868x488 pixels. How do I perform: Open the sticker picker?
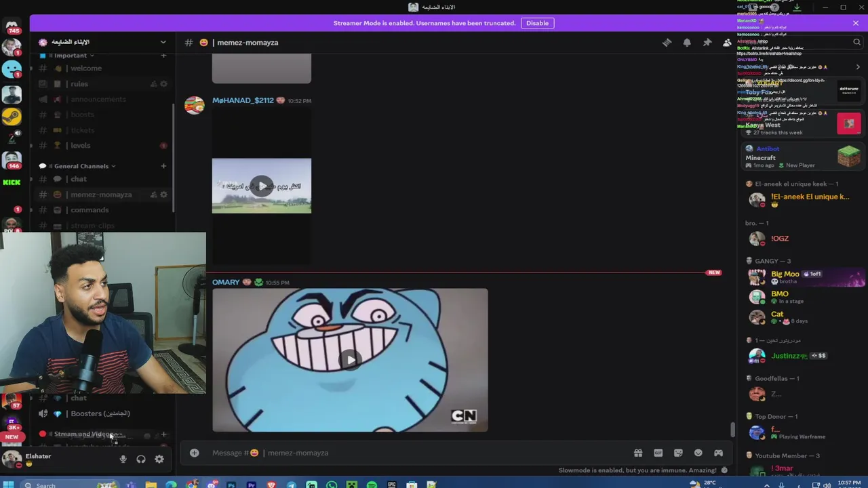click(678, 453)
